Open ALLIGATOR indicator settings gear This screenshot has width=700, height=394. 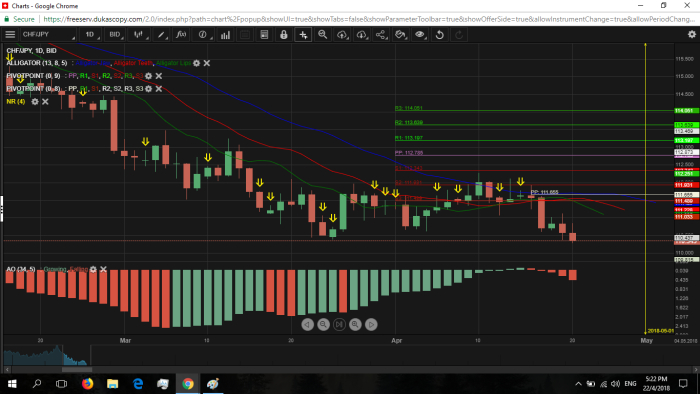tap(196, 63)
